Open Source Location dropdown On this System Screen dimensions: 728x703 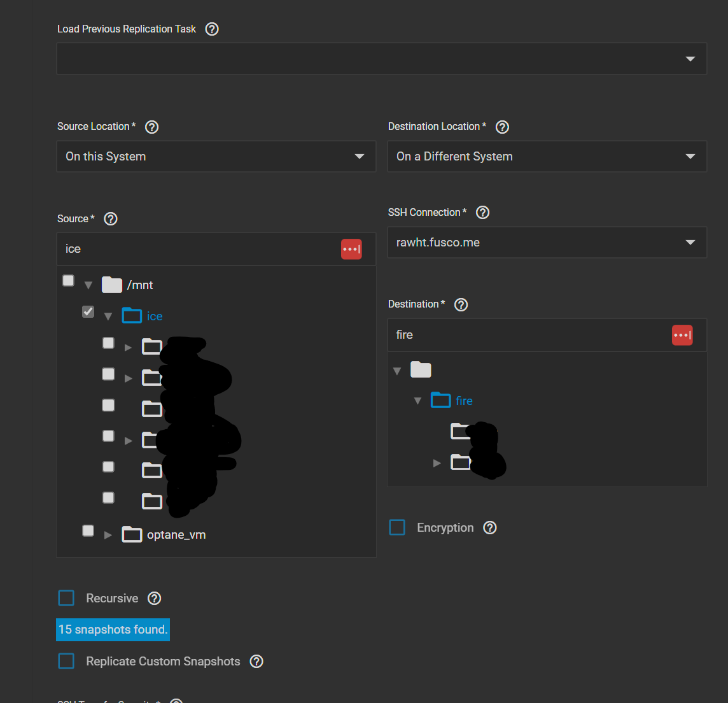(216, 157)
